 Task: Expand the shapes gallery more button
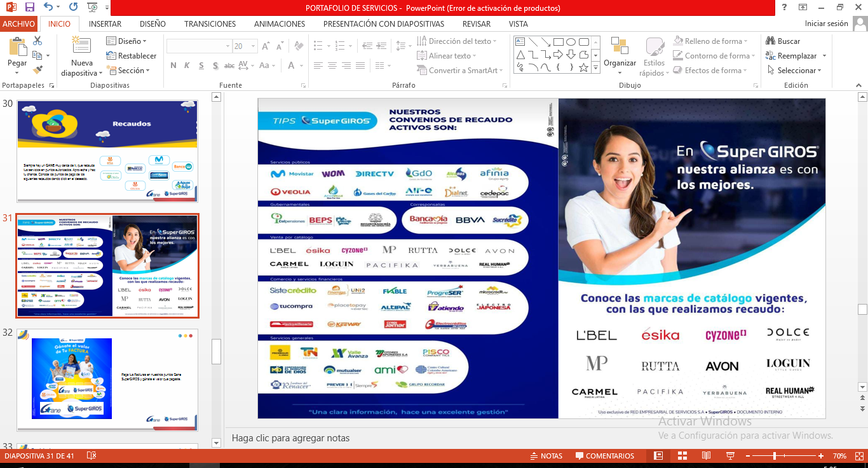tap(596, 67)
